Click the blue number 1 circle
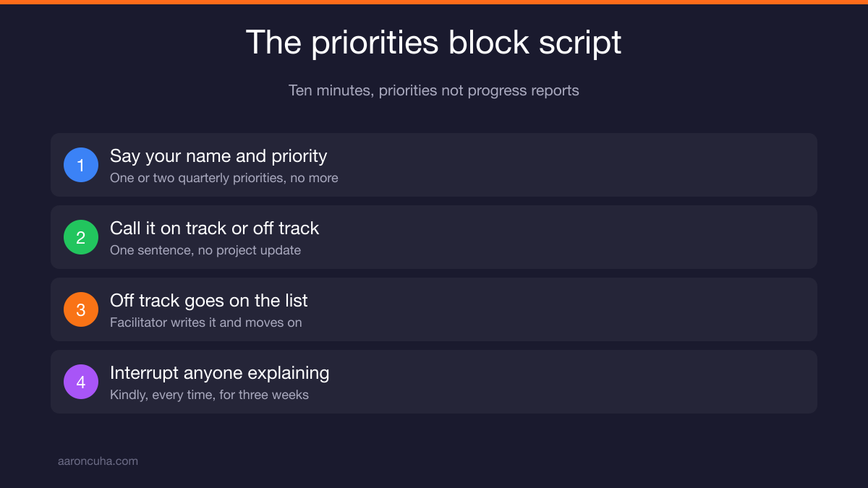868x488 pixels. [x=81, y=165]
